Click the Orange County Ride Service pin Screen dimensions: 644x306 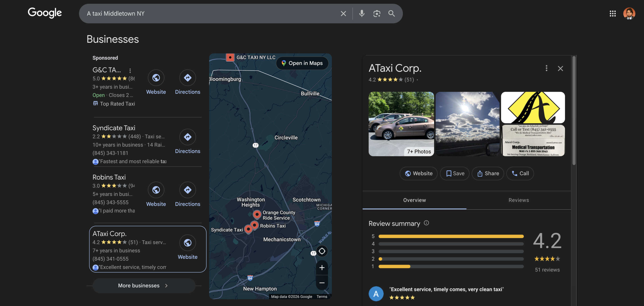tap(257, 214)
